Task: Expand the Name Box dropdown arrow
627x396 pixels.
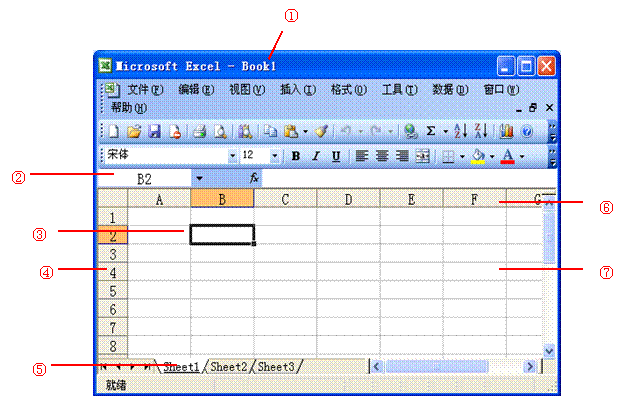Action: click(199, 178)
